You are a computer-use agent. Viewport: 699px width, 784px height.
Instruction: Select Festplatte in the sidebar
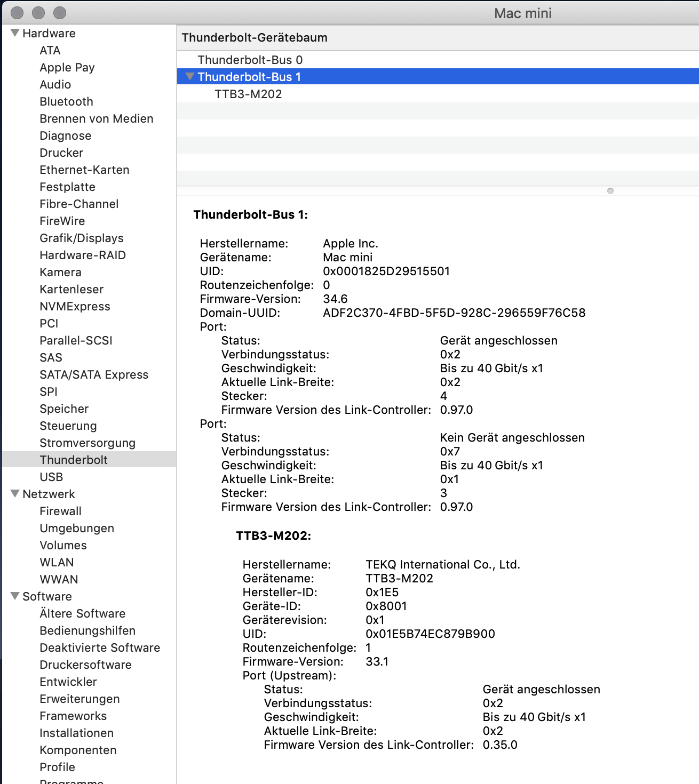(68, 187)
